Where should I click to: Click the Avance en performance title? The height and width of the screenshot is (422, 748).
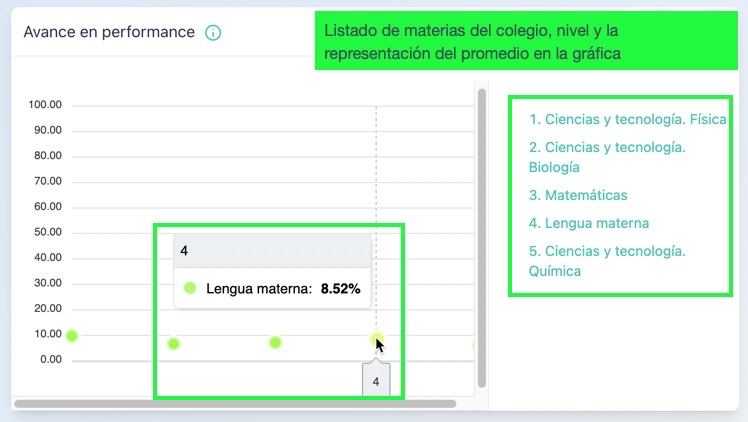(109, 32)
